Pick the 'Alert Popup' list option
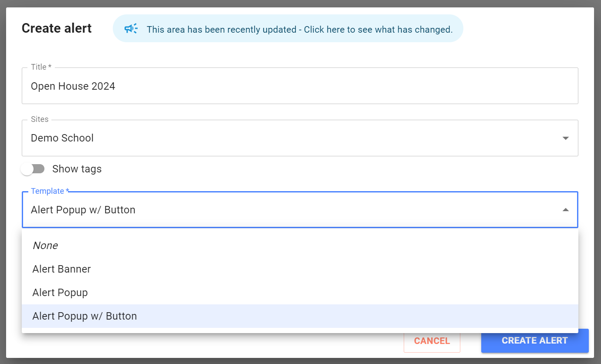The image size is (601, 364). tap(60, 293)
